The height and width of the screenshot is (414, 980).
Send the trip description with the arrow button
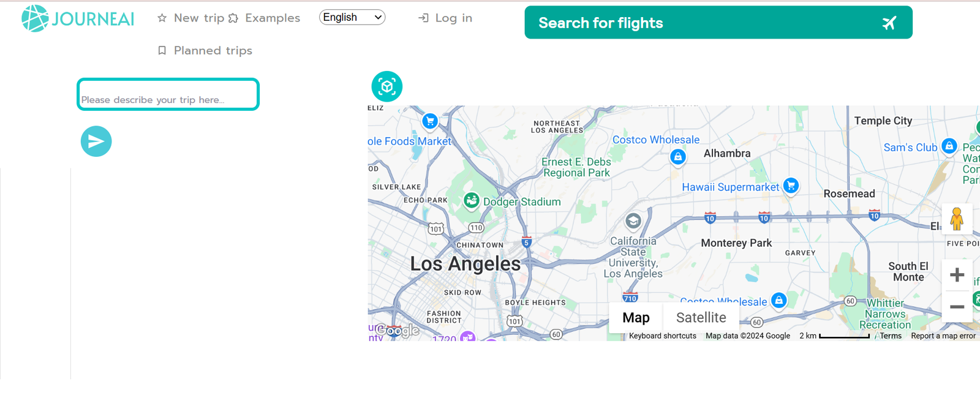pos(96,141)
